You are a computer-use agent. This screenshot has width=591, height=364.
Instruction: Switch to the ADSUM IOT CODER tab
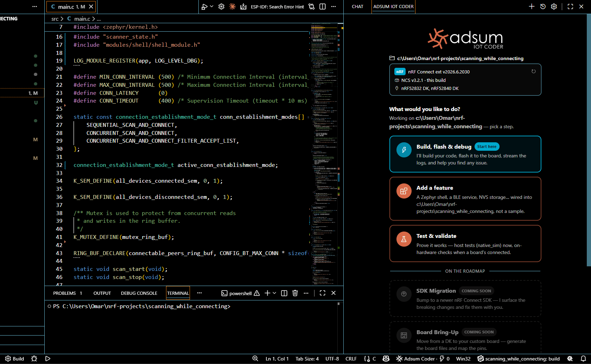(393, 7)
